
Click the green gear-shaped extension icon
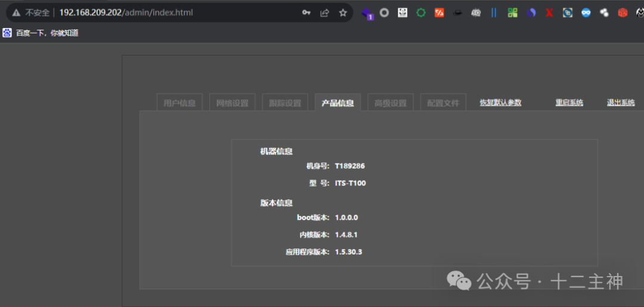point(420,13)
